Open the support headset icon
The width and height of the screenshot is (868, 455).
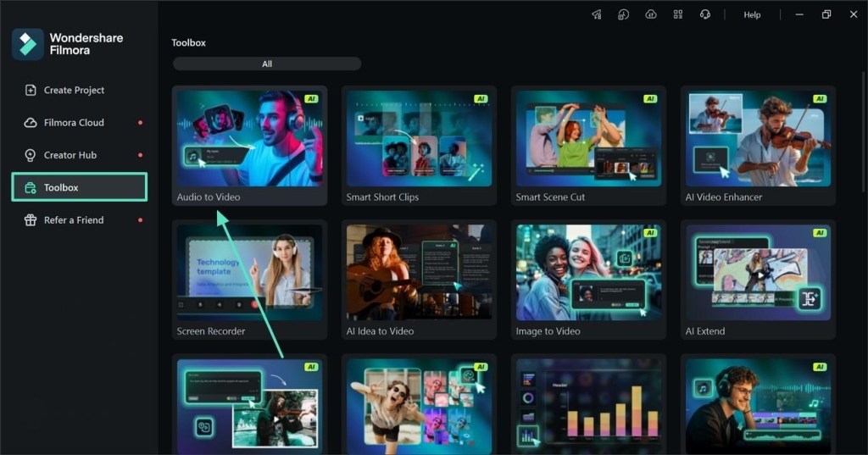click(x=704, y=14)
